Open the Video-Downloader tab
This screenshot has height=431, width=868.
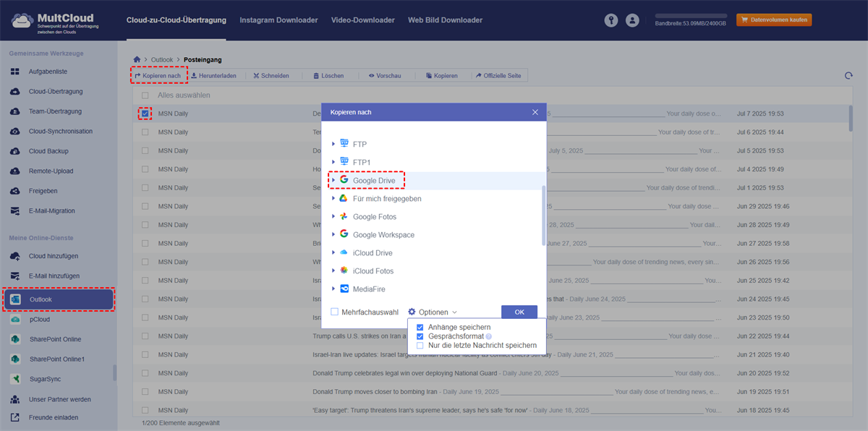(363, 20)
